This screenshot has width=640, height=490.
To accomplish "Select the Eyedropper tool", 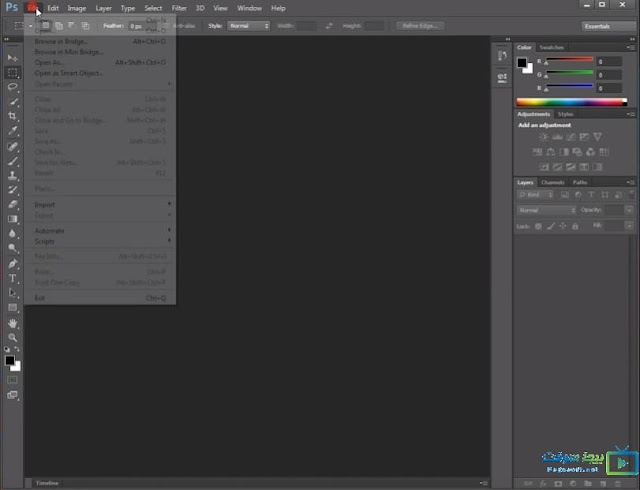I will [13, 131].
